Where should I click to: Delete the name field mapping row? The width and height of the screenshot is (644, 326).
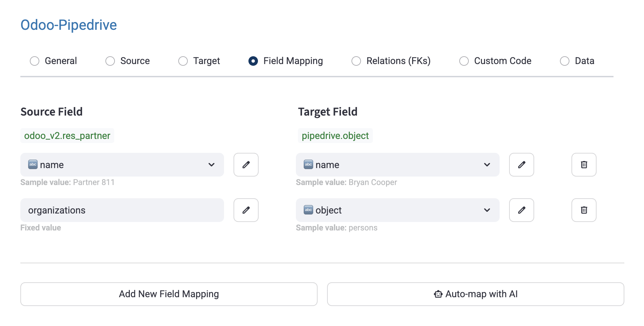584,165
